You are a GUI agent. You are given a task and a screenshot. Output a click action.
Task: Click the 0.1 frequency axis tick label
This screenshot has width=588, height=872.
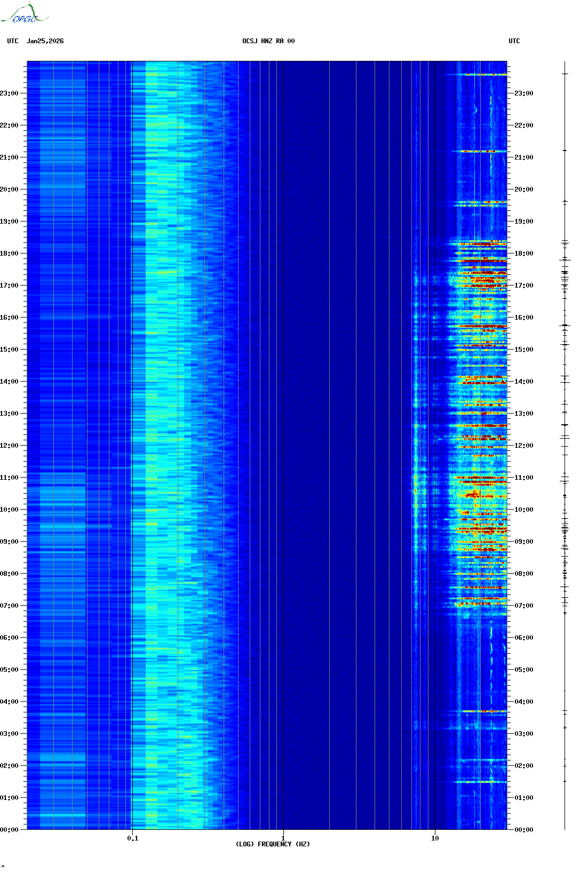coord(133,838)
